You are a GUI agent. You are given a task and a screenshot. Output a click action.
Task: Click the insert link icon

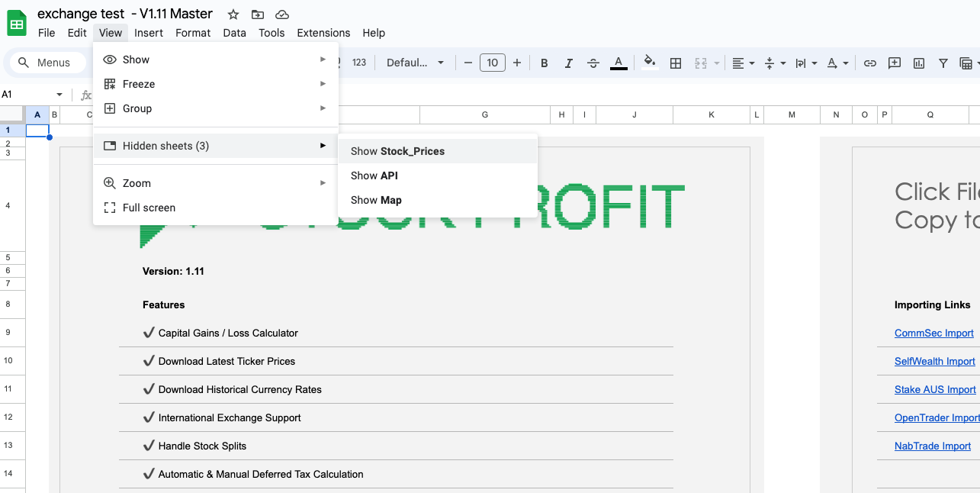tap(869, 63)
